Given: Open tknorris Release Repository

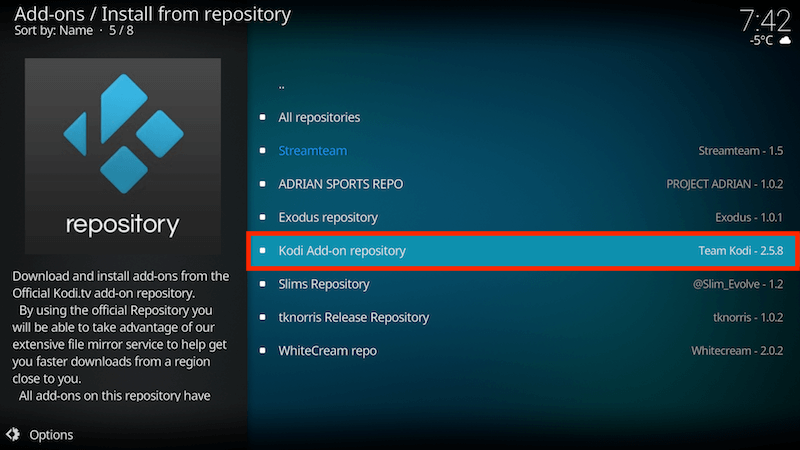Looking at the screenshot, I should [x=523, y=317].
